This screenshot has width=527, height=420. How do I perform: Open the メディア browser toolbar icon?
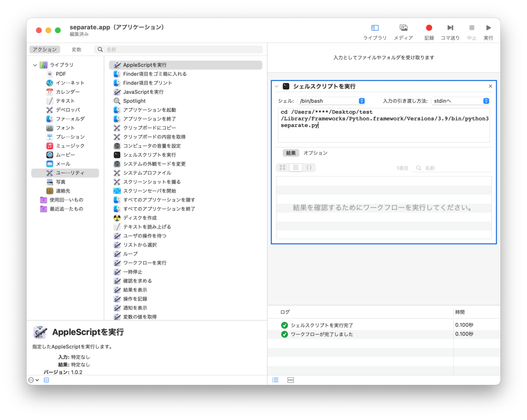click(x=404, y=28)
